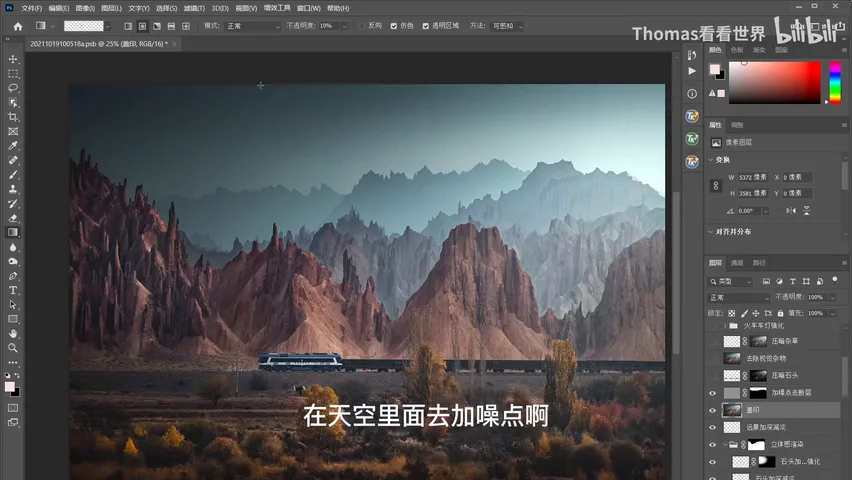Open the 图像(I) menu
This screenshot has width=852, height=480.
[85, 8]
